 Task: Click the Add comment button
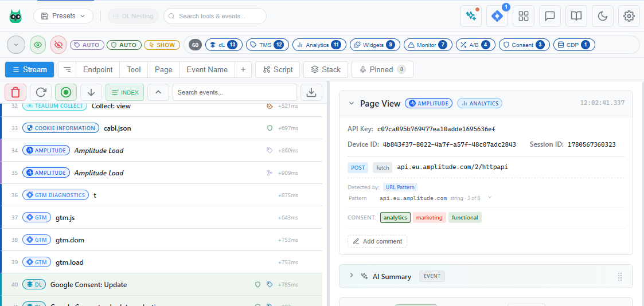377,241
